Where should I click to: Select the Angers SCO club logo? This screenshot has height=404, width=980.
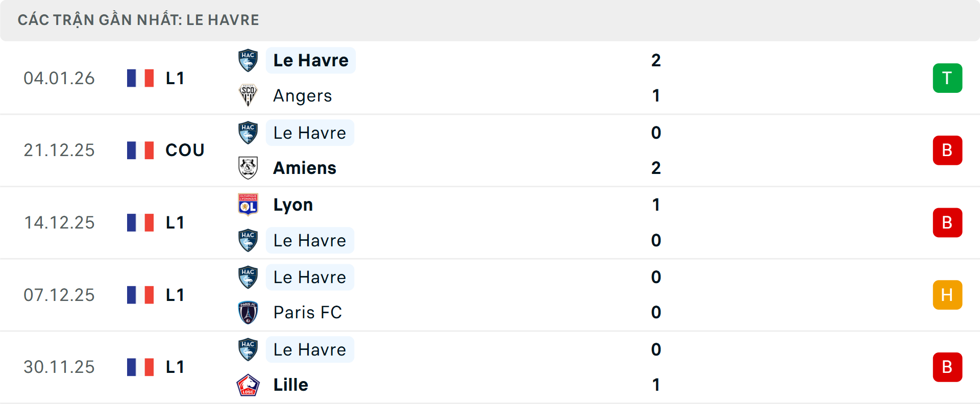(x=248, y=95)
